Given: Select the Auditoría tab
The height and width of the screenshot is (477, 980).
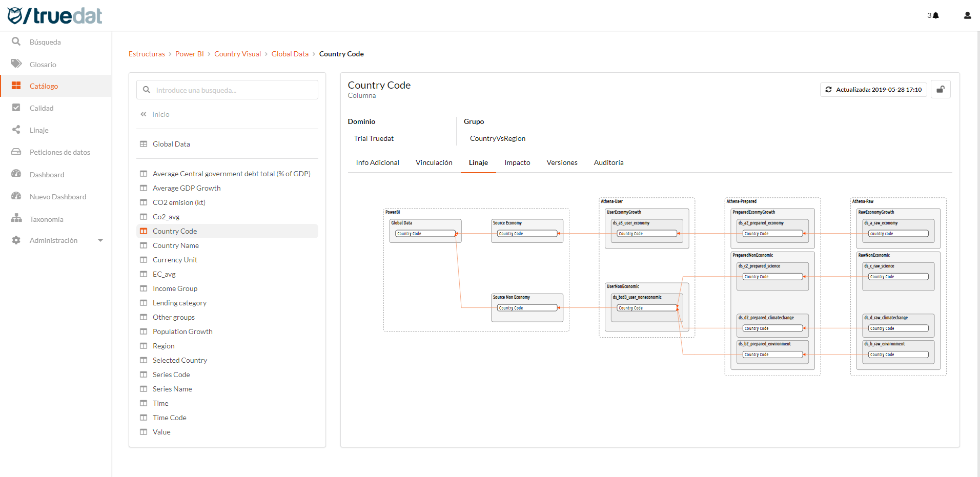Looking at the screenshot, I should tap(608, 162).
